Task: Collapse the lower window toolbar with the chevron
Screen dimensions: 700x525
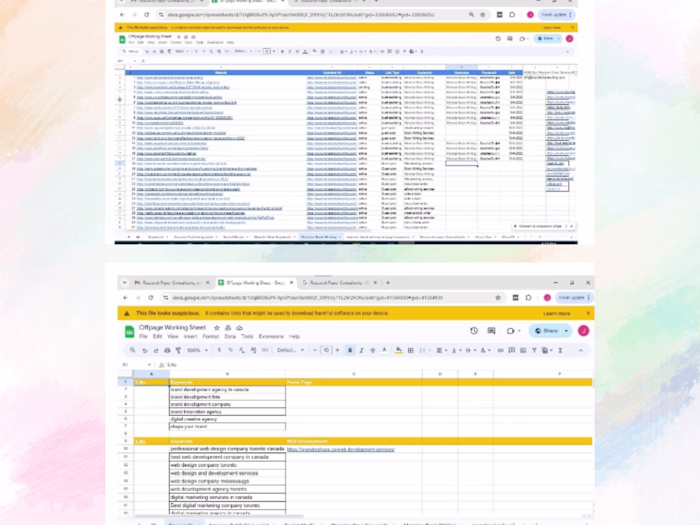Action: [581, 350]
